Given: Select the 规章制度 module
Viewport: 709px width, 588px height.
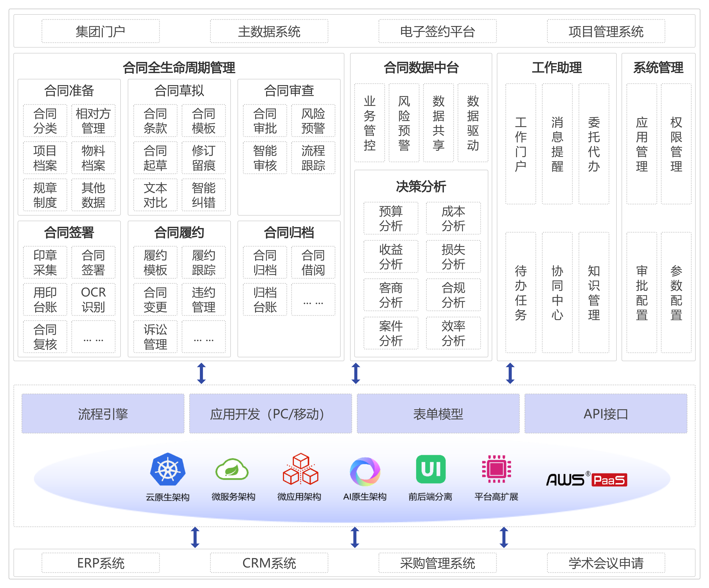Looking at the screenshot, I should 45,195.
